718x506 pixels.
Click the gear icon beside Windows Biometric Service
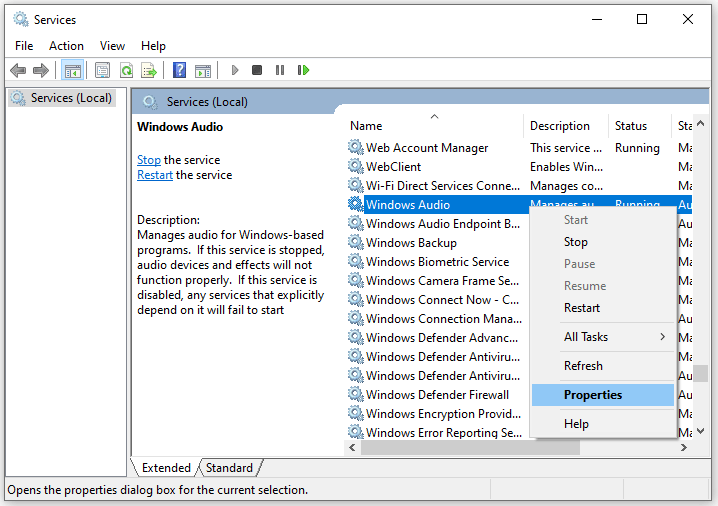point(355,261)
